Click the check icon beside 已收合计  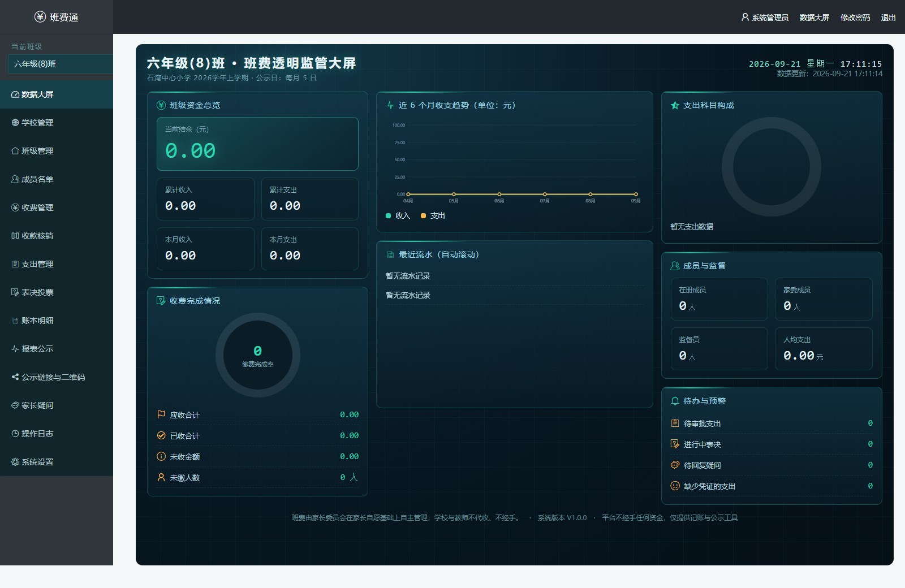[x=161, y=435]
